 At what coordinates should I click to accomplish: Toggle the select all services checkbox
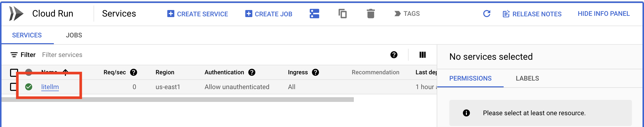coord(14,73)
